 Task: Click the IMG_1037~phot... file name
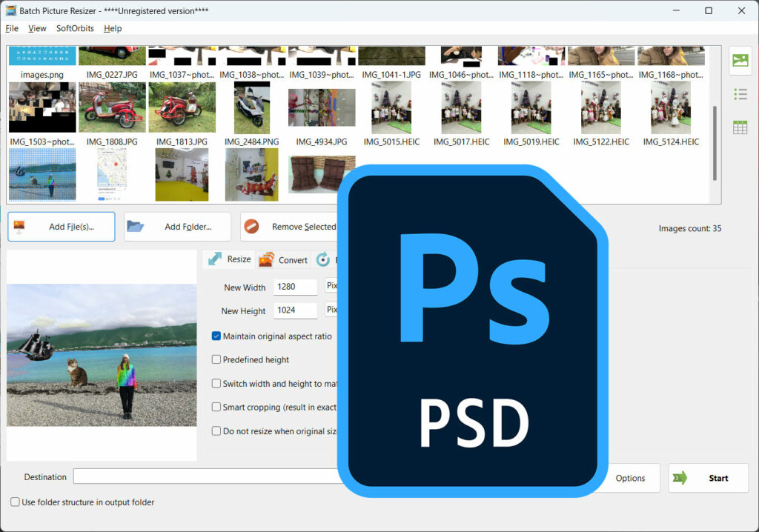point(182,75)
